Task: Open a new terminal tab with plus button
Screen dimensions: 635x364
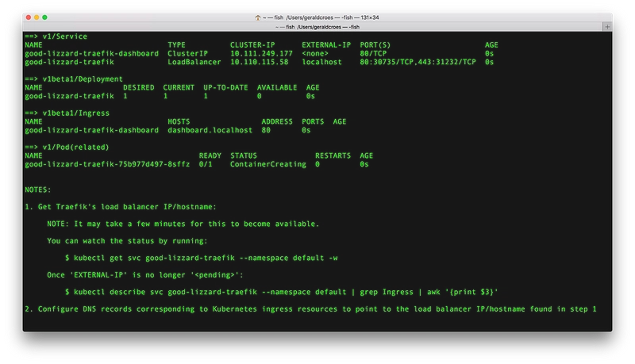Action: click(607, 27)
